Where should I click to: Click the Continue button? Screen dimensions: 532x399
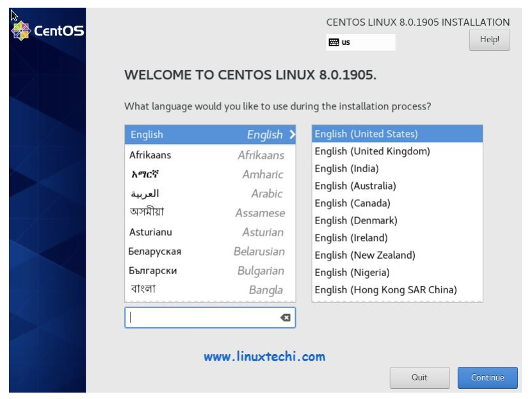click(488, 379)
